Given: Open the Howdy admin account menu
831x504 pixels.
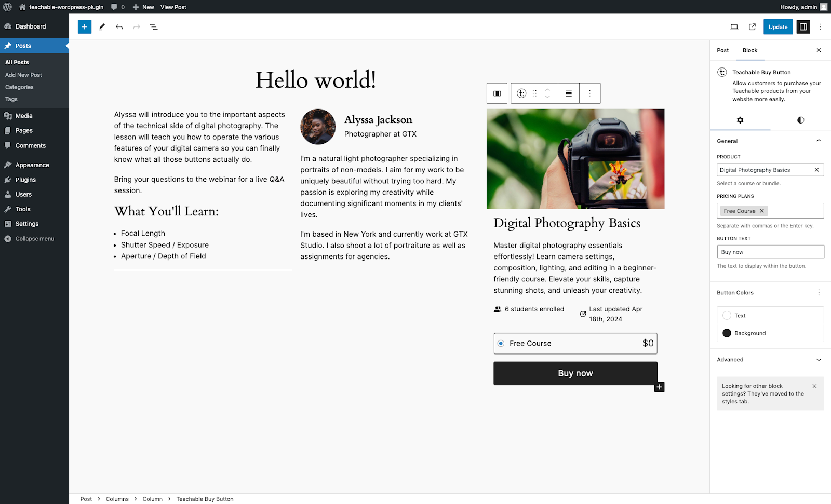Looking at the screenshot, I should coord(803,7).
